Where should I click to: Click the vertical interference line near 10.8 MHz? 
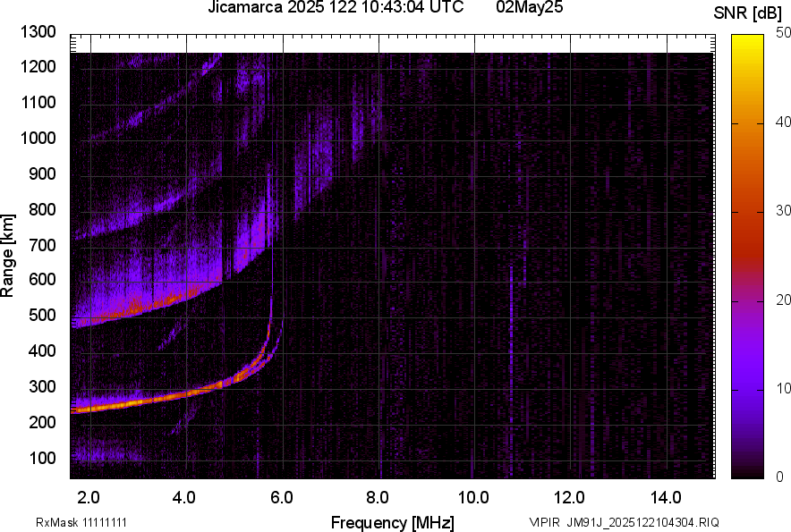coord(511,373)
